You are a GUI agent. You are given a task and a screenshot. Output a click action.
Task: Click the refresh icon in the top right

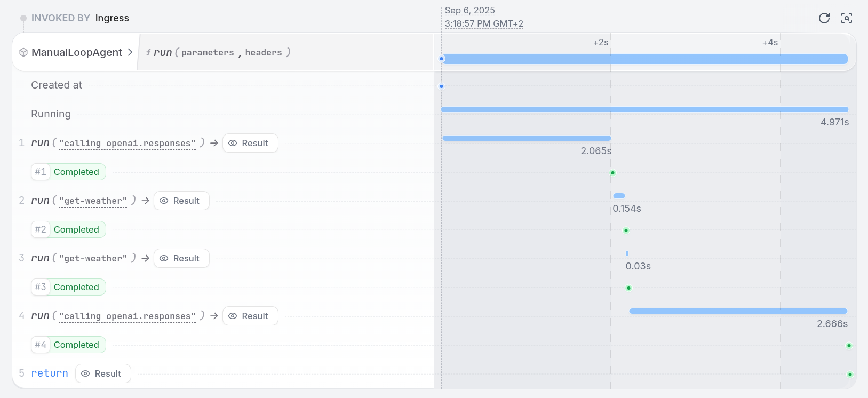(x=824, y=18)
